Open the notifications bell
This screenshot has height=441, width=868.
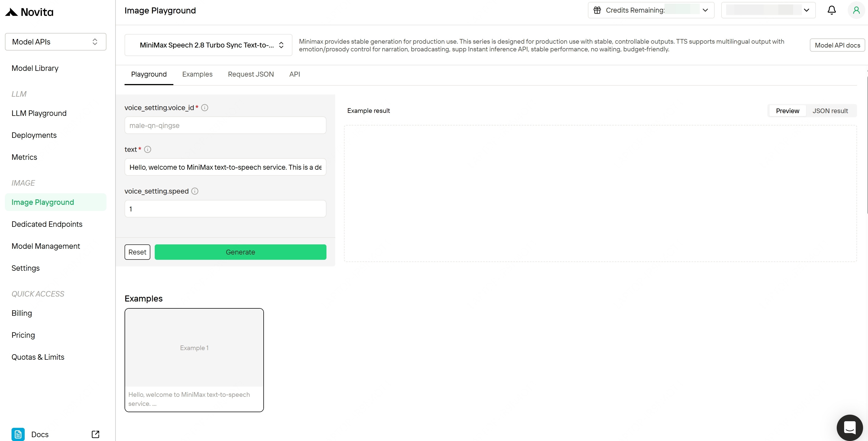click(832, 10)
